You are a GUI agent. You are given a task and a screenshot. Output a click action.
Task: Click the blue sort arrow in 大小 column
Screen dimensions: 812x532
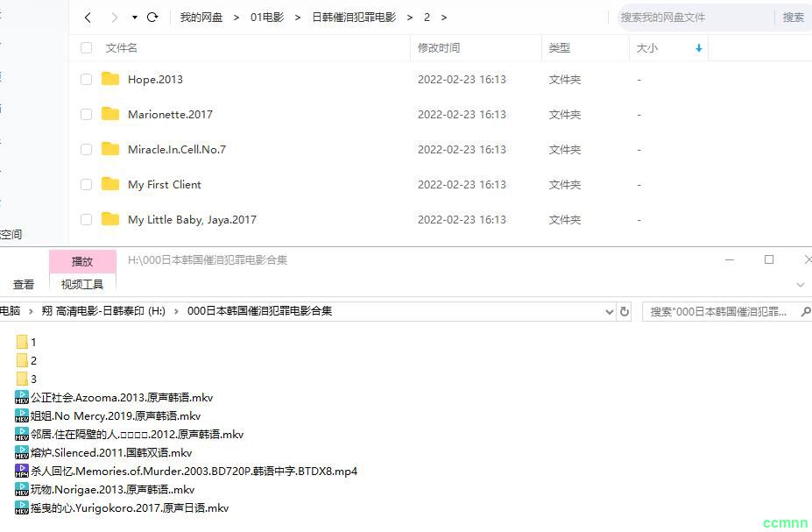coord(698,48)
